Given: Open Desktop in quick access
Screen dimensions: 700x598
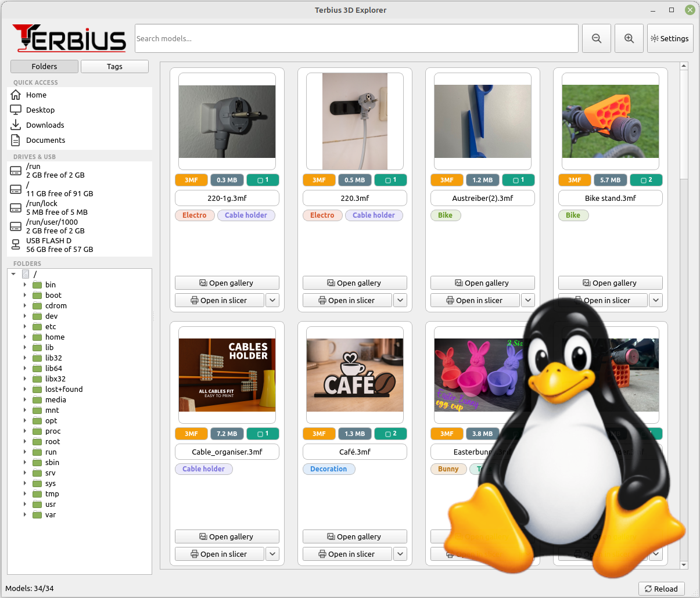Looking at the screenshot, I should click(80, 110).
